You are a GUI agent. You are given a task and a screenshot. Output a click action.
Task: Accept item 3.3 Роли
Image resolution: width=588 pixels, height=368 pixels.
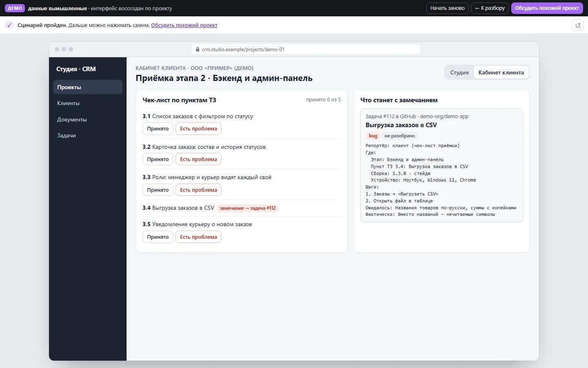tap(158, 190)
